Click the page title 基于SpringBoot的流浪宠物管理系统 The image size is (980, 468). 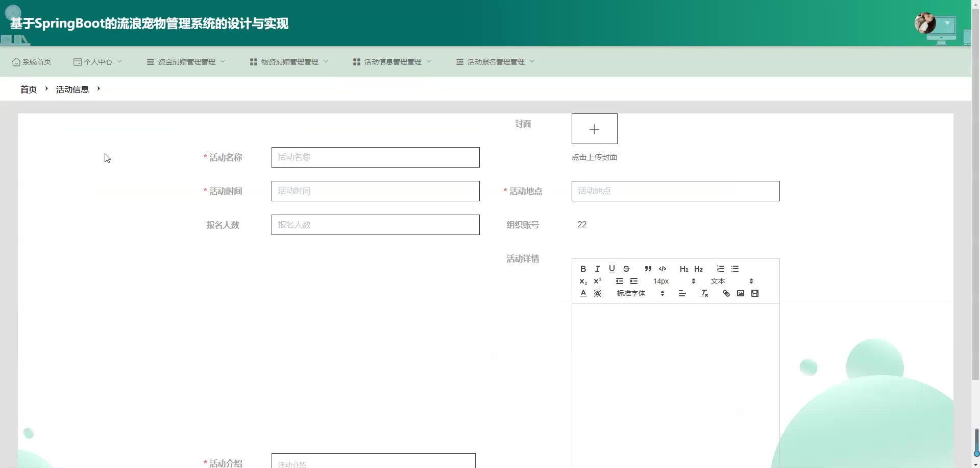point(149,24)
